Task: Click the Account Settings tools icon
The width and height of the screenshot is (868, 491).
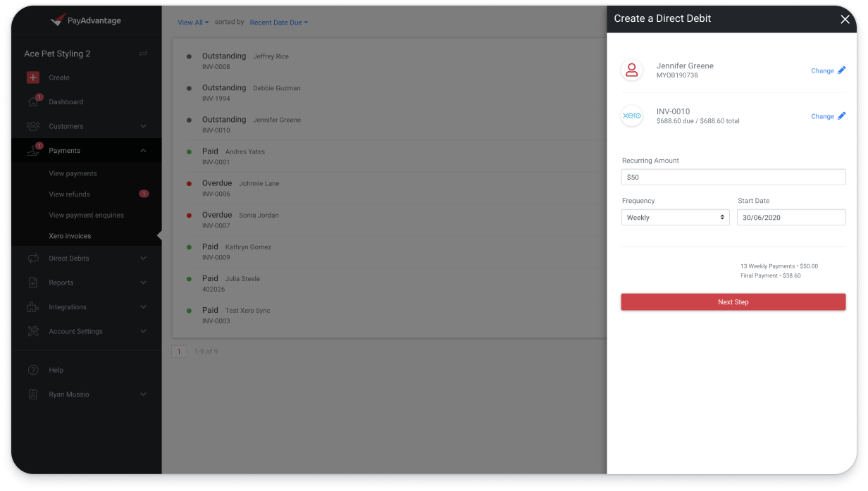Action: (33, 331)
